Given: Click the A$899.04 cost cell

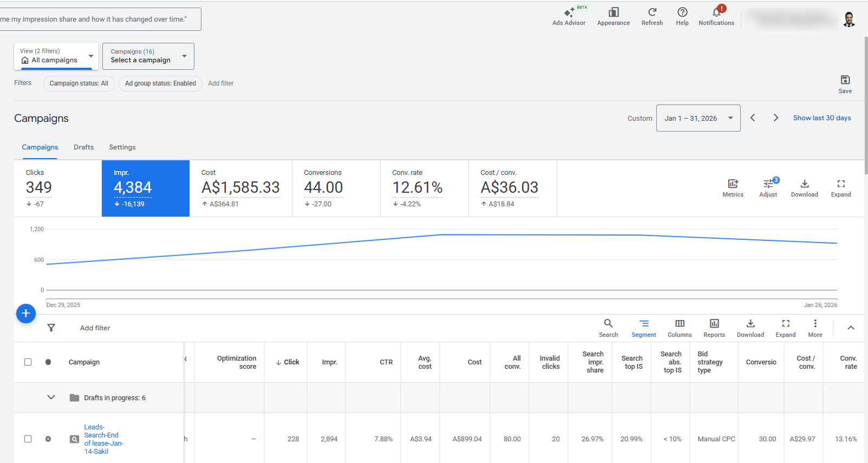Looking at the screenshot, I should tap(467, 439).
